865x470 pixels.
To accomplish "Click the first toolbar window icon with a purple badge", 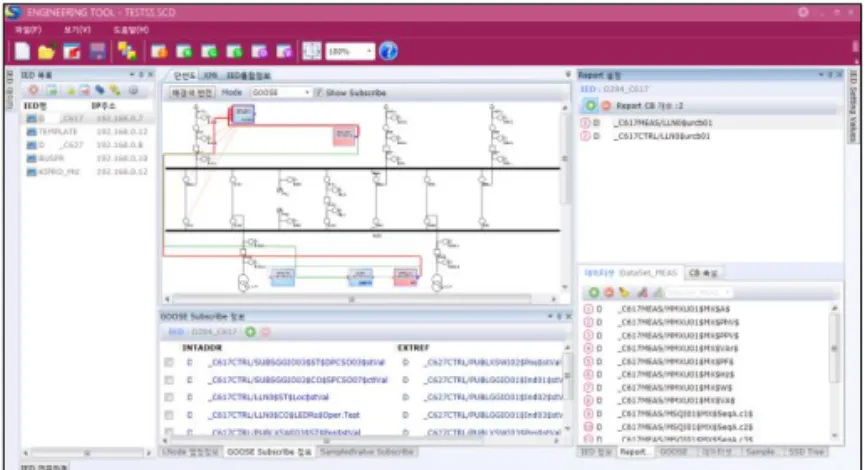I will pyautogui.click(x=259, y=52).
